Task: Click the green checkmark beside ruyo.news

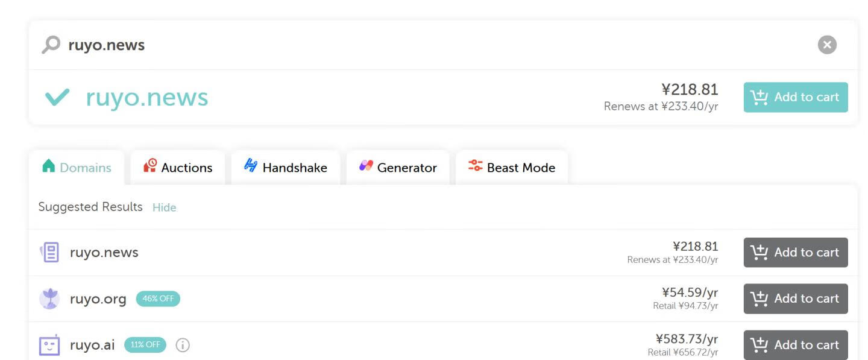Action: pyautogui.click(x=57, y=97)
